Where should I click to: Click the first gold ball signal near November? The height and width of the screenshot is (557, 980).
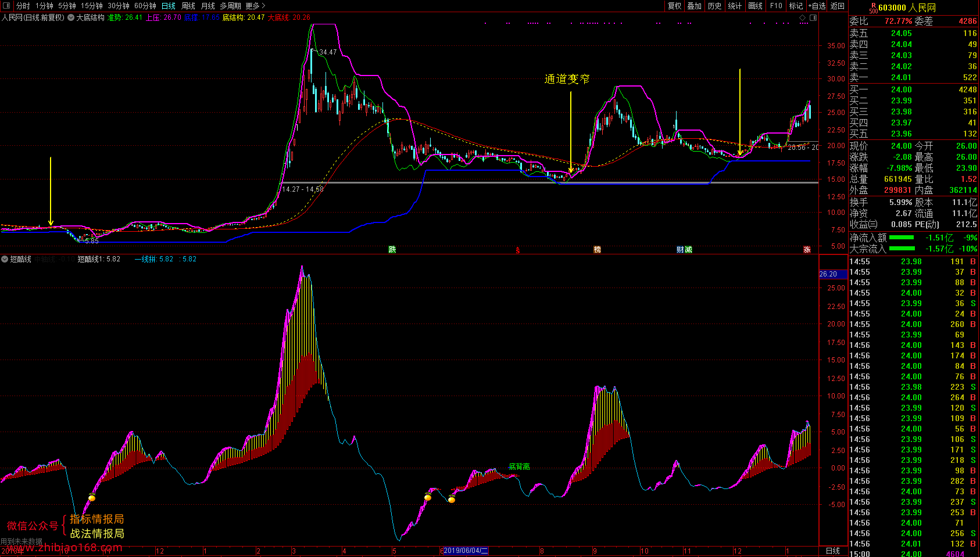(x=92, y=497)
